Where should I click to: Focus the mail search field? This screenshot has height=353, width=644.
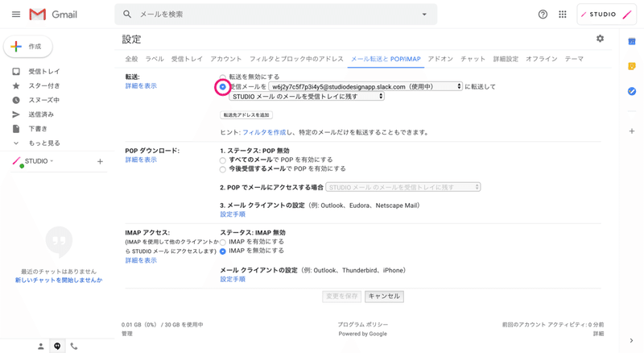[x=275, y=15]
